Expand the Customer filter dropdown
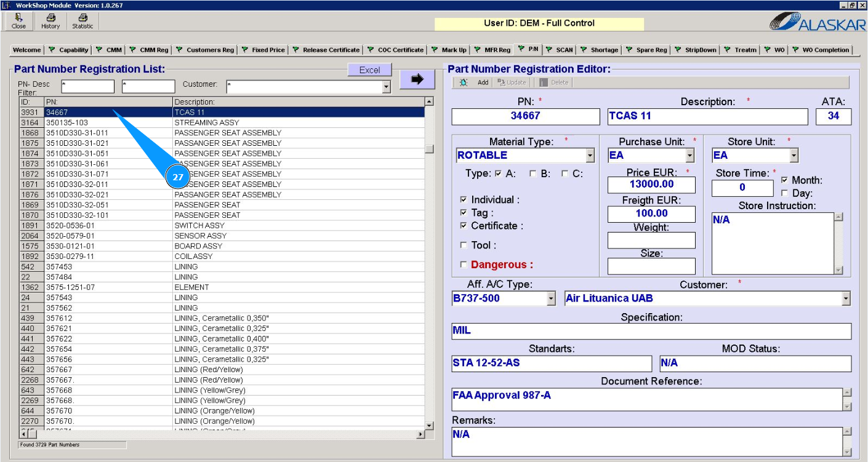 [x=386, y=87]
